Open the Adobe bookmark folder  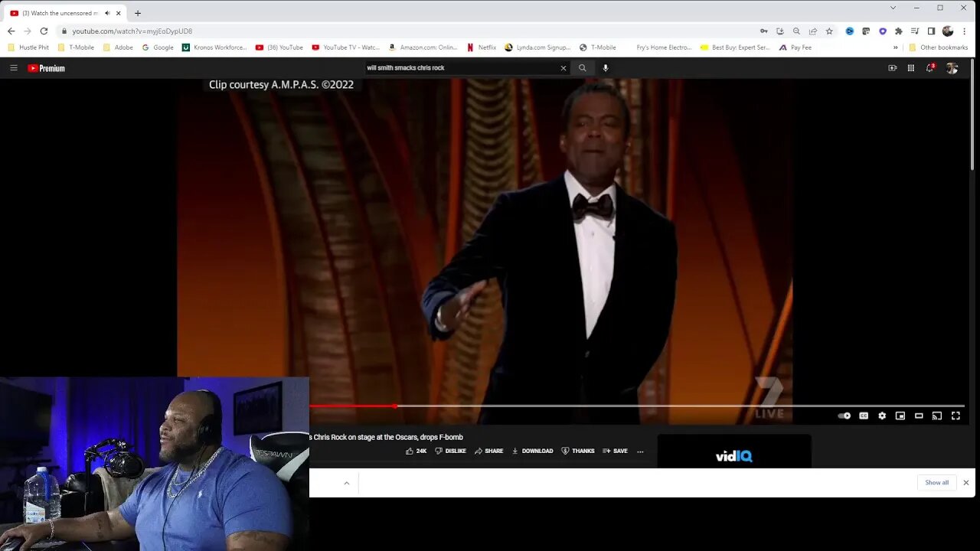(118, 47)
